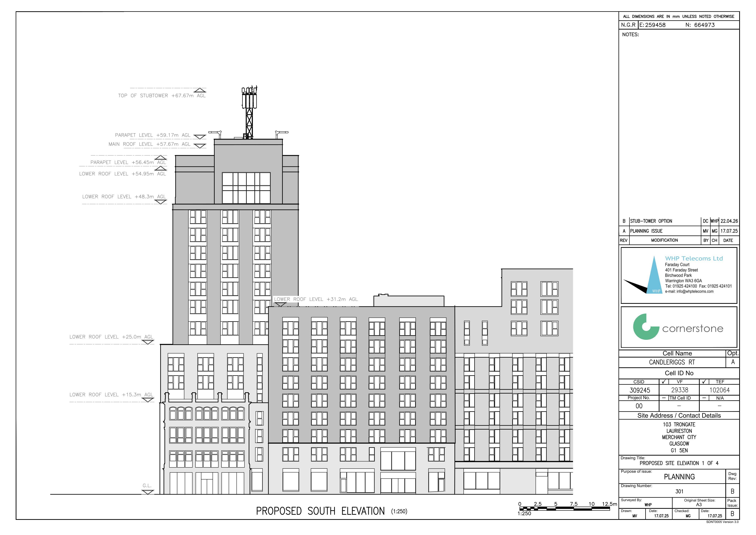
Task: Click the lattice stub tower with antennas on roof
Action: point(249,112)
